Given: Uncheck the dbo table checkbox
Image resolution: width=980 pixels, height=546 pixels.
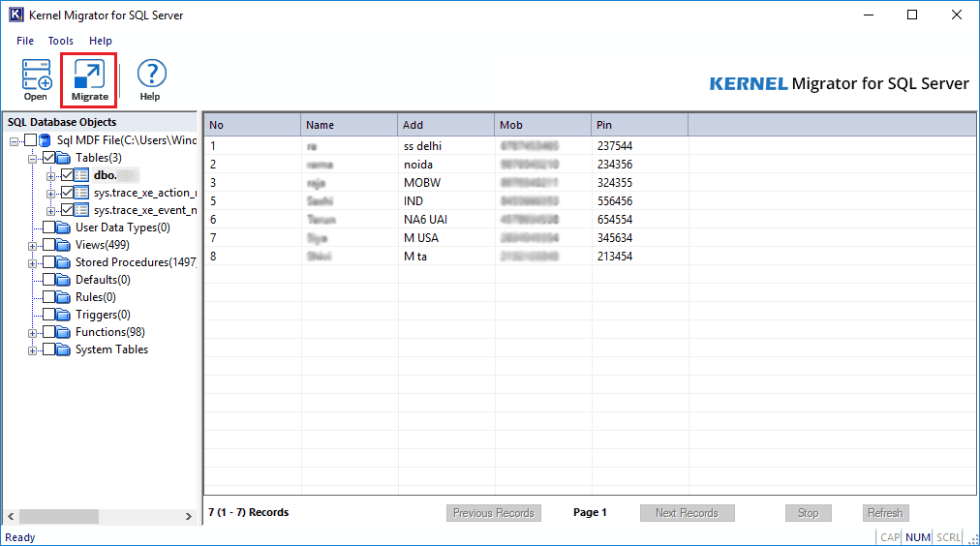Looking at the screenshot, I should pyautogui.click(x=67, y=175).
